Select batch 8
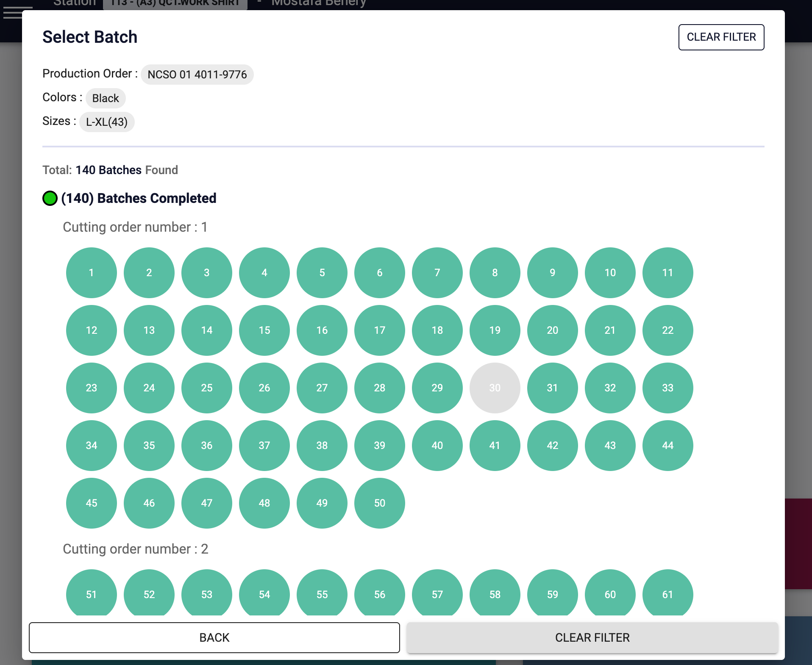The width and height of the screenshot is (812, 665). pyautogui.click(x=495, y=273)
